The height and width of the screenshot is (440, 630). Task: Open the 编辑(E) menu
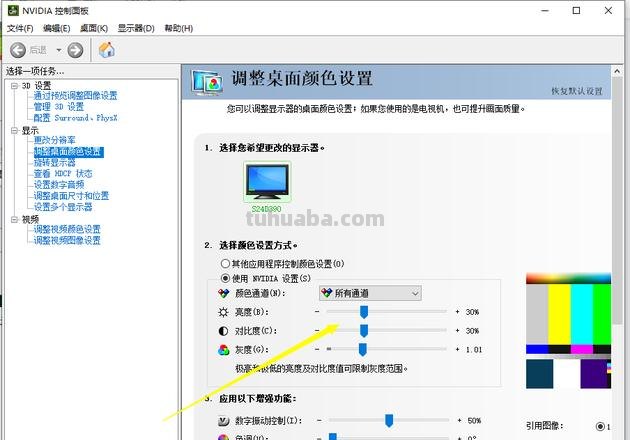[x=57, y=28]
